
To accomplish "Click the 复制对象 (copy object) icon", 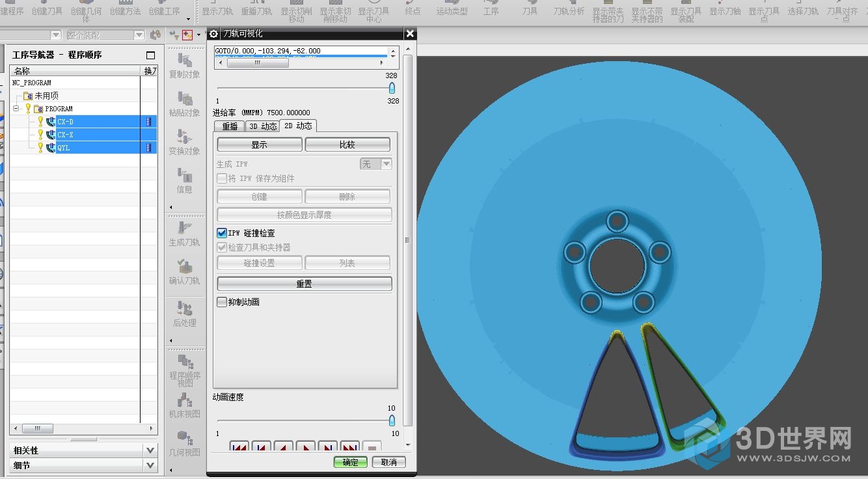I will (x=185, y=60).
